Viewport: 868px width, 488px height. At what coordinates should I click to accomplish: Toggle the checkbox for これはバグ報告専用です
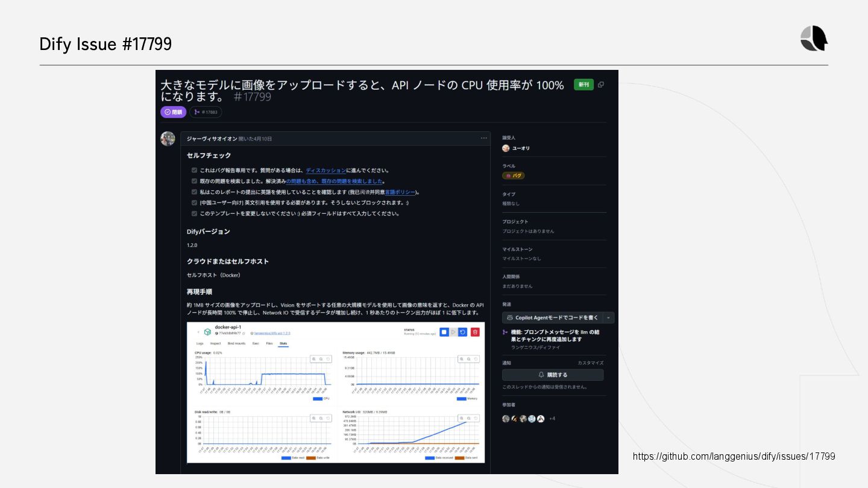(194, 170)
